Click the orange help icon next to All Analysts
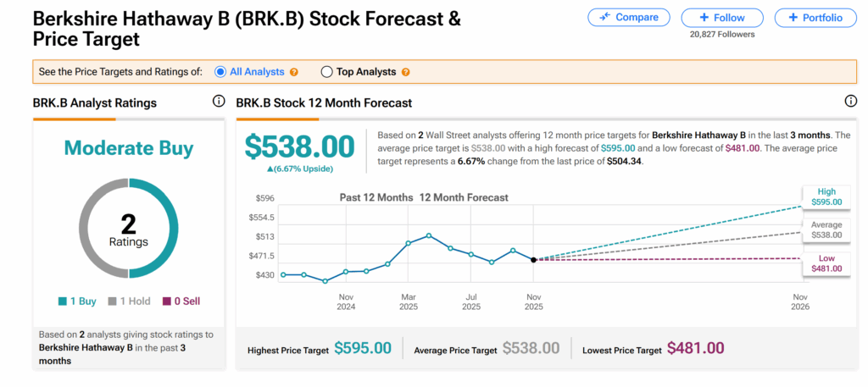Screen dimensions: 868x387 (x=294, y=72)
